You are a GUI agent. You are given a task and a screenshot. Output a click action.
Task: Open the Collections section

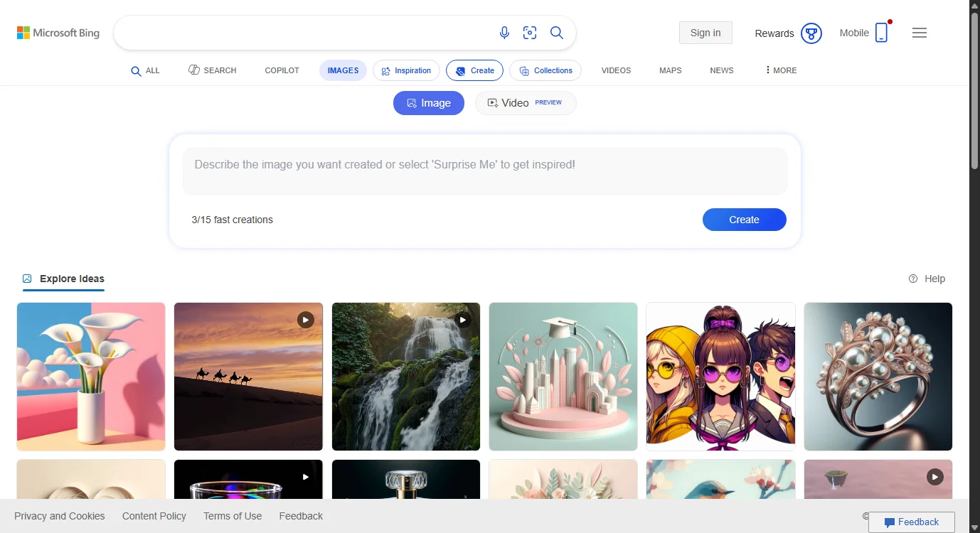coord(545,70)
